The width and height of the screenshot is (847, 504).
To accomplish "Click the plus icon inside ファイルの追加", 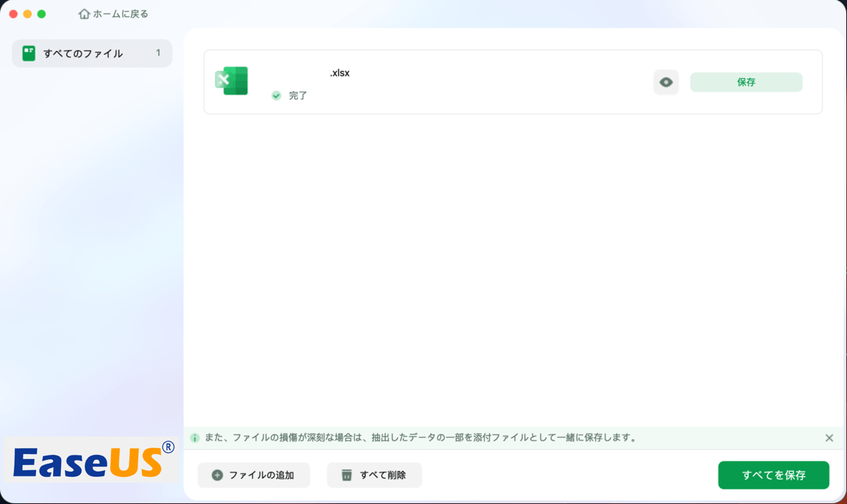I will click(216, 475).
